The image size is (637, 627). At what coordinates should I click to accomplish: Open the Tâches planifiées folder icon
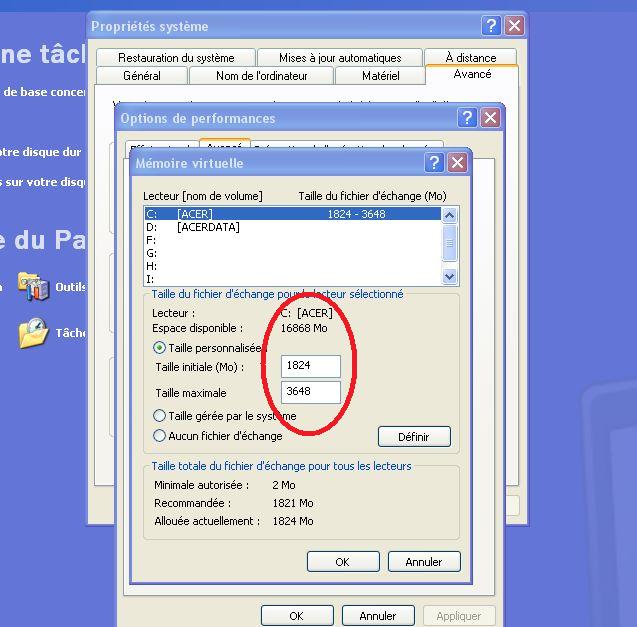pyautogui.click(x=33, y=333)
